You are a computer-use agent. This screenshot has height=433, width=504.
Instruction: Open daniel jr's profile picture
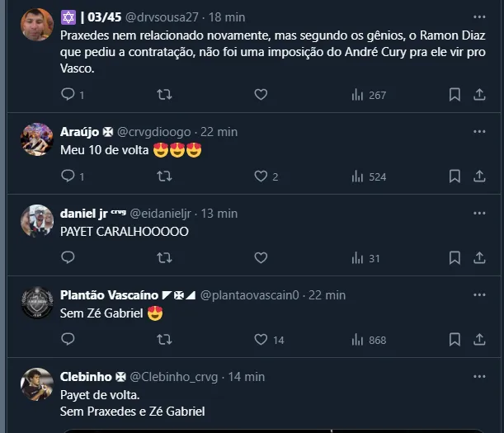pyautogui.click(x=36, y=221)
